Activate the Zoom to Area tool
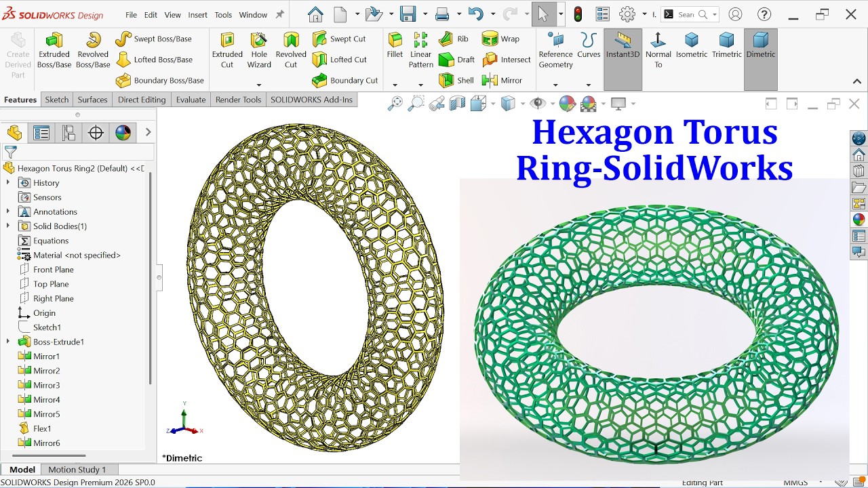Image resolution: width=868 pixels, height=488 pixels. click(x=416, y=103)
